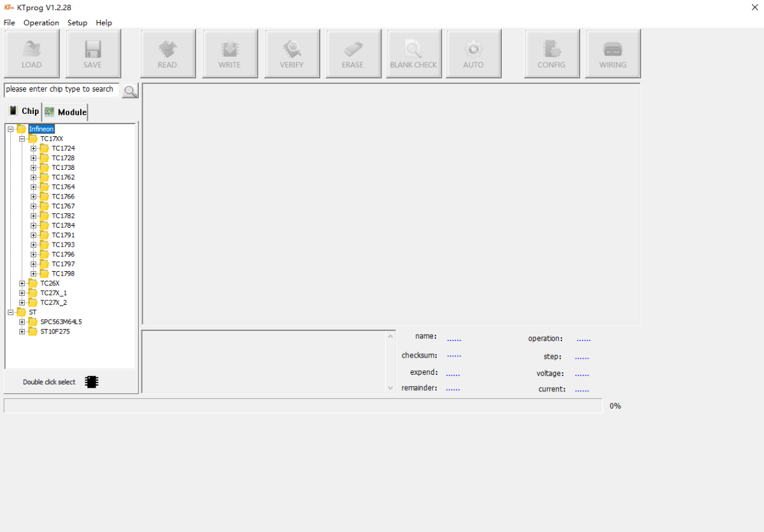Open the Operation menu

(41, 23)
